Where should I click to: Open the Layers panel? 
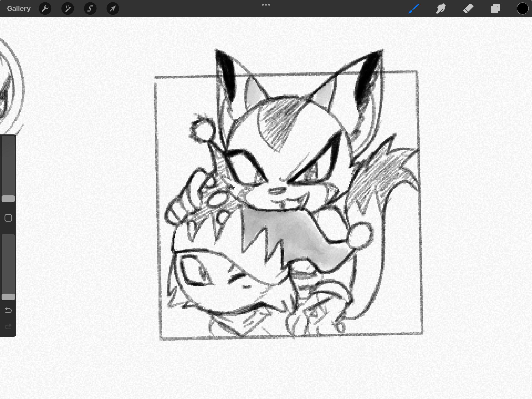click(x=495, y=9)
